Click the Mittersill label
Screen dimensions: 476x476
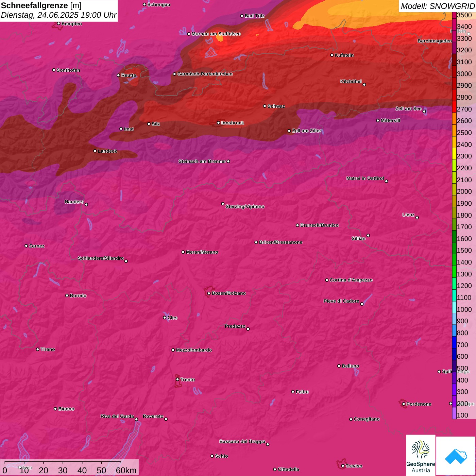390,120
